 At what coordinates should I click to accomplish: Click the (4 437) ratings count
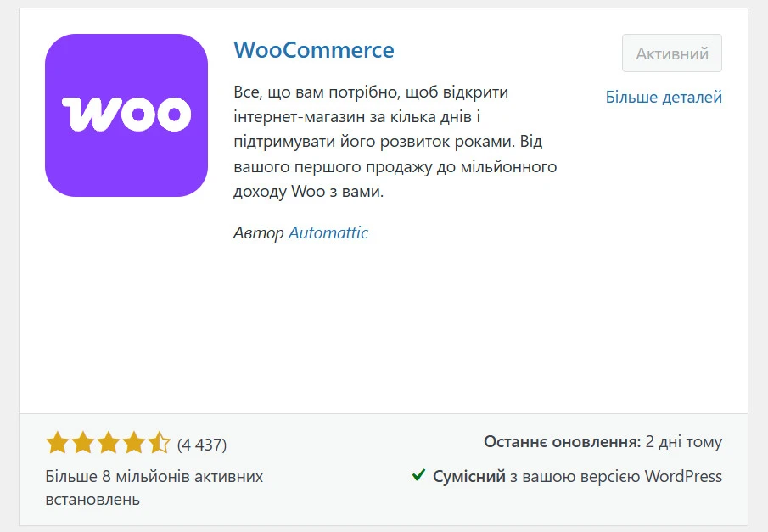point(202,445)
